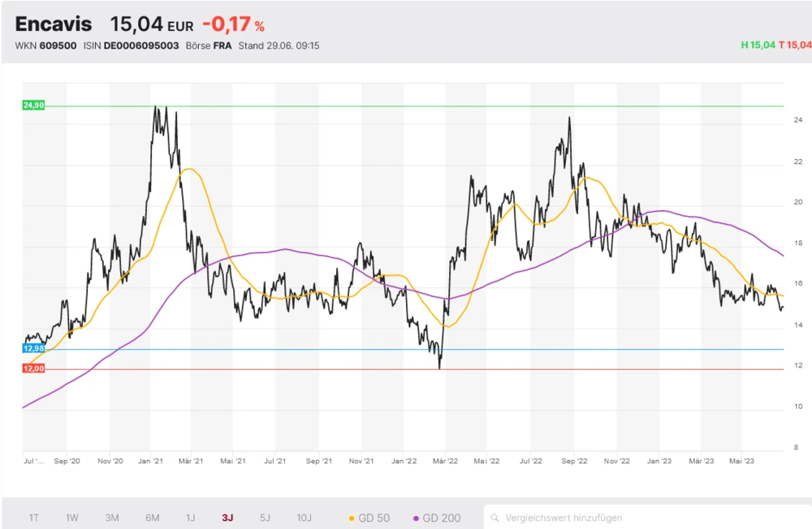Click the green 24,90 high marker
Image resolution: width=812 pixels, height=529 pixels.
(33, 105)
